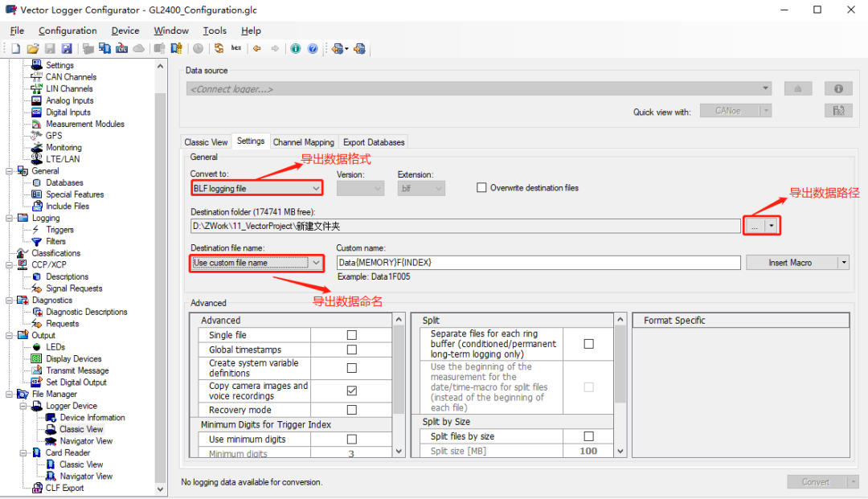868x499 pixels.
Task: Click the green info toolbar icon
Action: click(296, 49)
